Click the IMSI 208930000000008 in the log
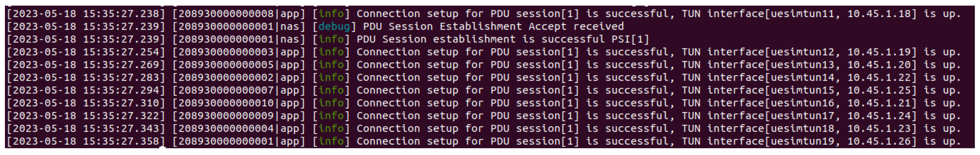This screenshot has width=980, height=155. (226, 14)
